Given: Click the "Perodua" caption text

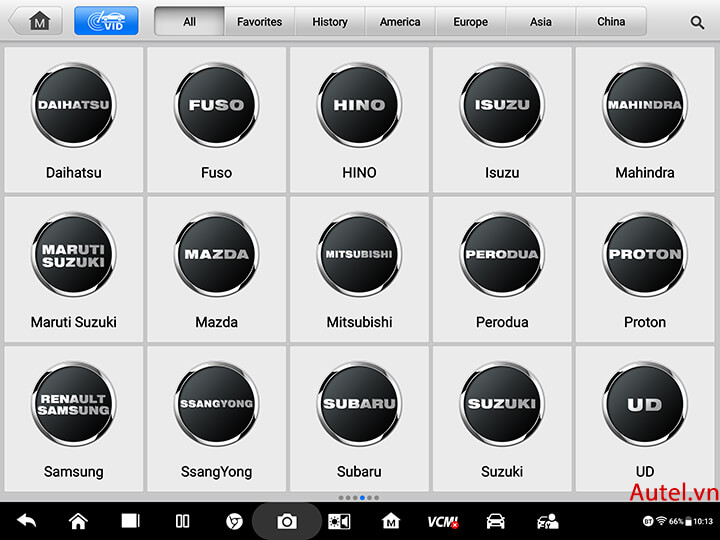Looking at the screenshot, I should [x=502, y=322].
